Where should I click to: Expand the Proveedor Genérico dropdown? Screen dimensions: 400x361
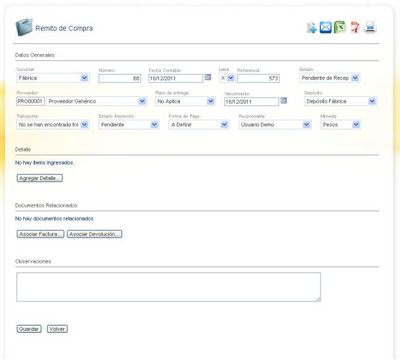pos(97,101)
